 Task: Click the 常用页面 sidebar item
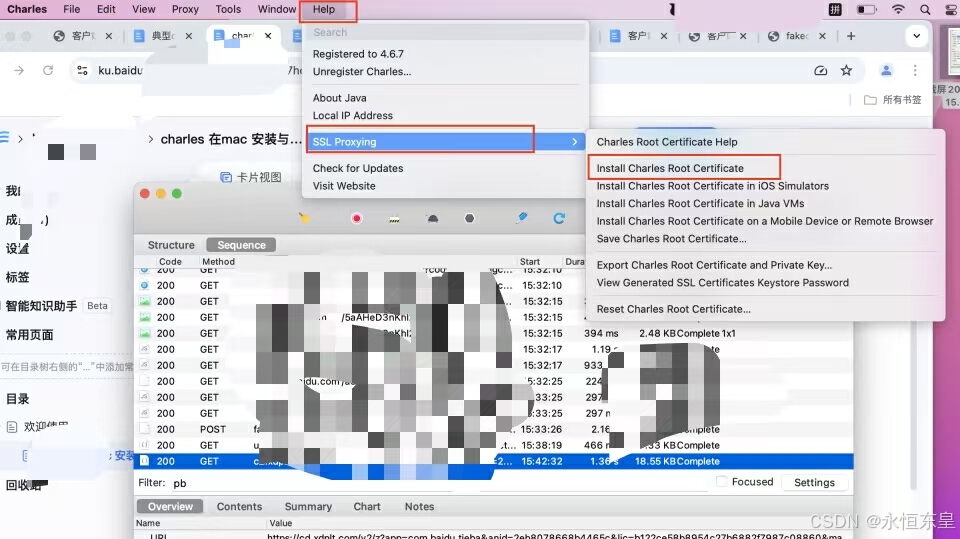(x=29, y=335)
